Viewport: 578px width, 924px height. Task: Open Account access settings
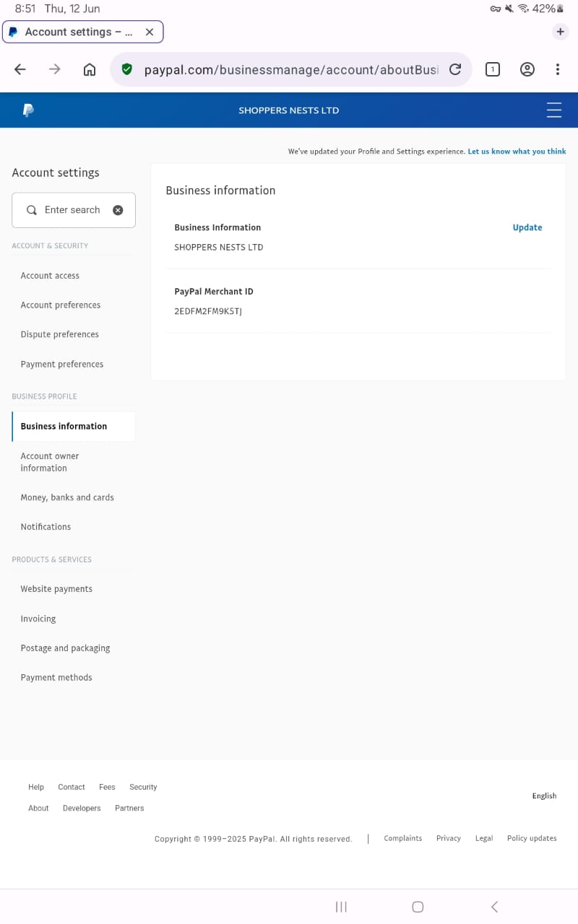50,276
